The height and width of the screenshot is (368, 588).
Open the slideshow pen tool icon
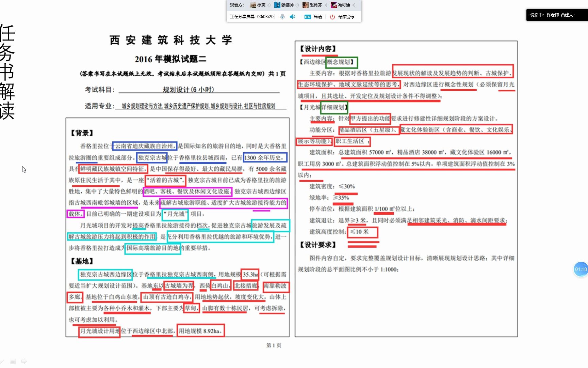click(3, 361)
